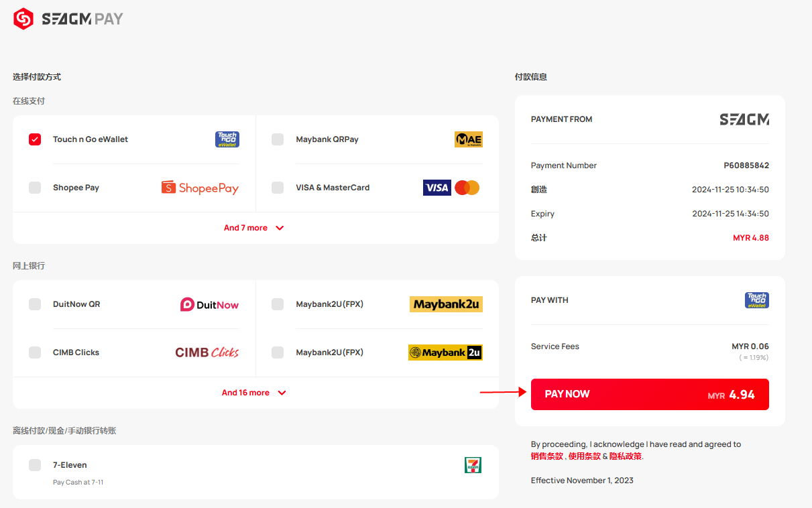The width and height of the screenshot is (812, 508).
Task: Click the SEAGM logo in the Payment From card
Action: click(x=744, y=119)
